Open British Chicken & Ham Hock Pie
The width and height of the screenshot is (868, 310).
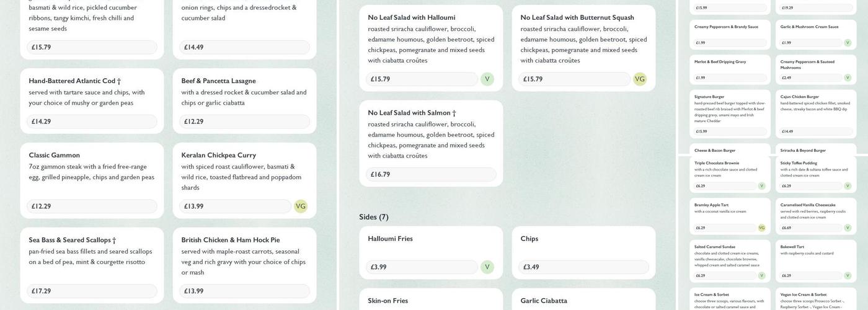[230, 240]
